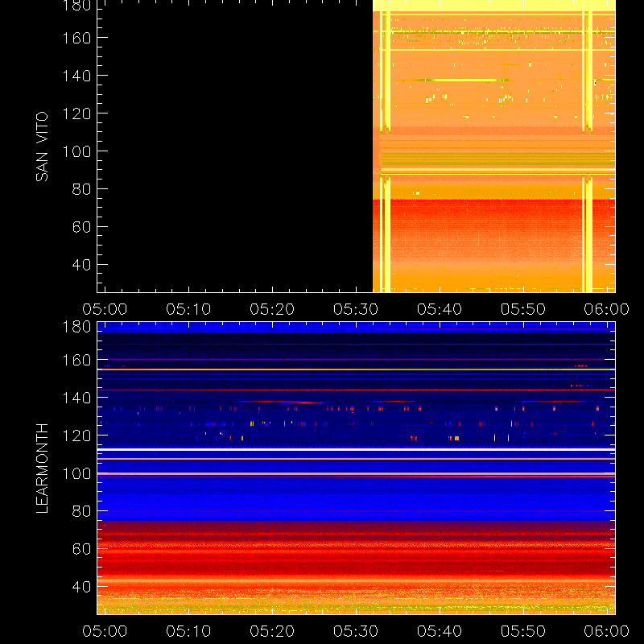Select the 100 tick on Learmonth axis

coord(76,473)
